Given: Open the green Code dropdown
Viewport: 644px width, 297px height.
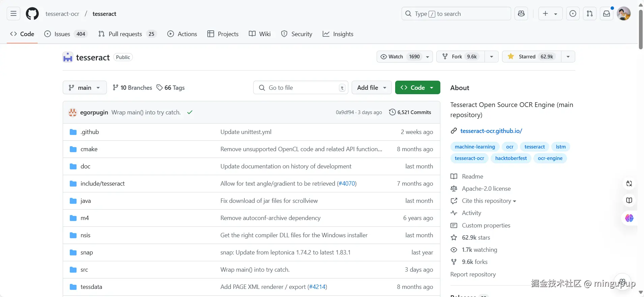Looking at the screenshot, I should (417, 88).
